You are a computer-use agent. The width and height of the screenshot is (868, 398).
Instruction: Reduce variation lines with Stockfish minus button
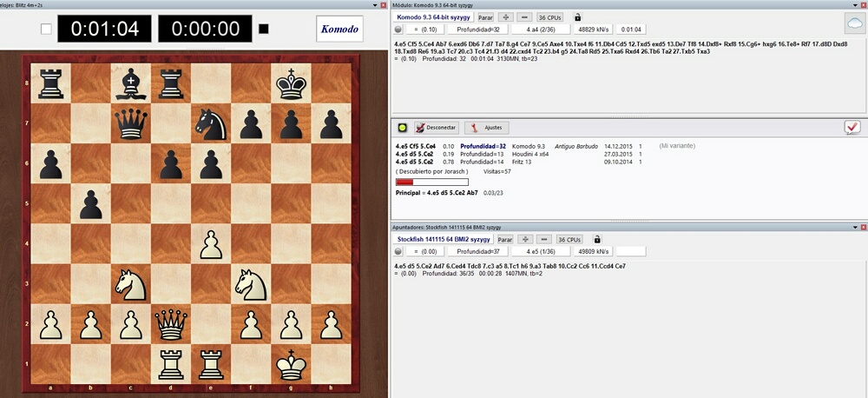(545, 240)
